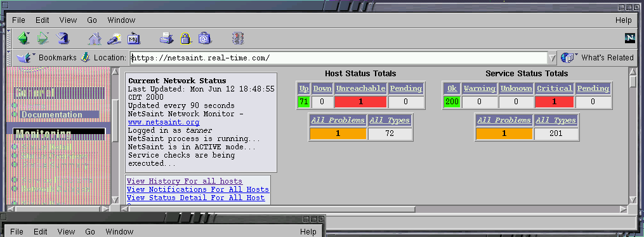
Task: Open Go menu in the lower window
Action: pos(90,232)
